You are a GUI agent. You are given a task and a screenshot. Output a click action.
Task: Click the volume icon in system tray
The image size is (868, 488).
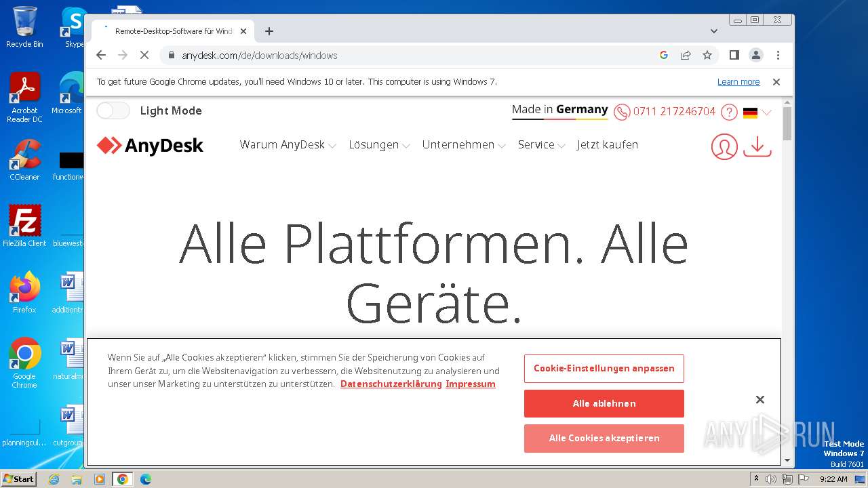tap(771, 479)
